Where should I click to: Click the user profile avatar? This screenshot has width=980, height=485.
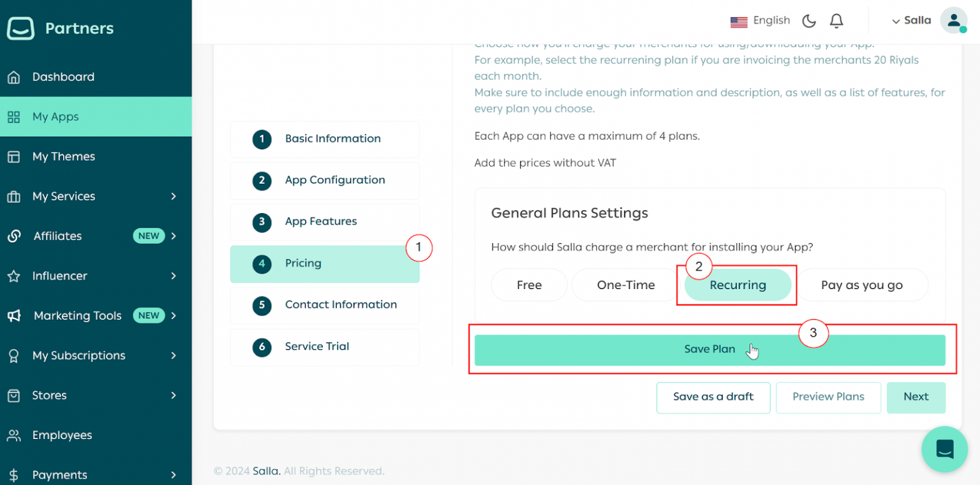point(953,20)
